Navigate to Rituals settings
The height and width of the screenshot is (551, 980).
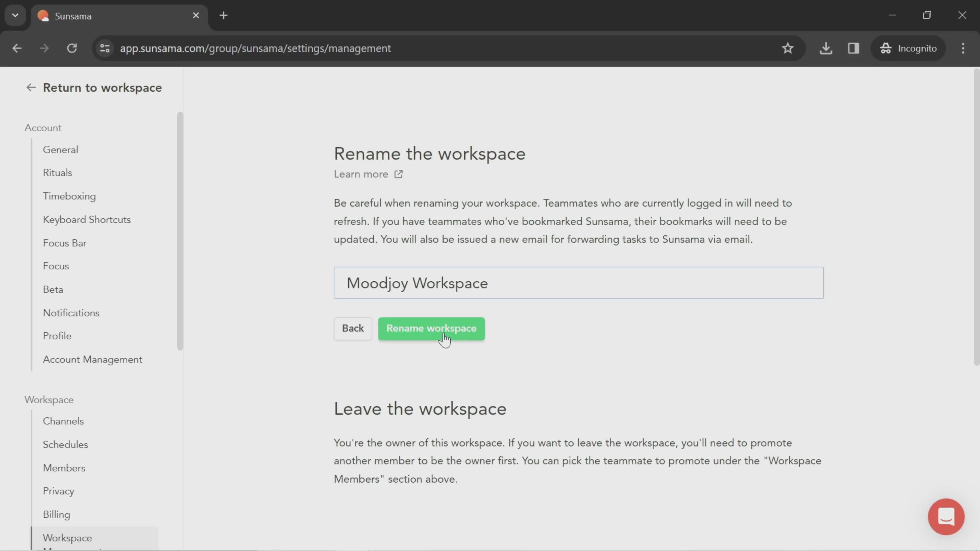tap(57, 172)
